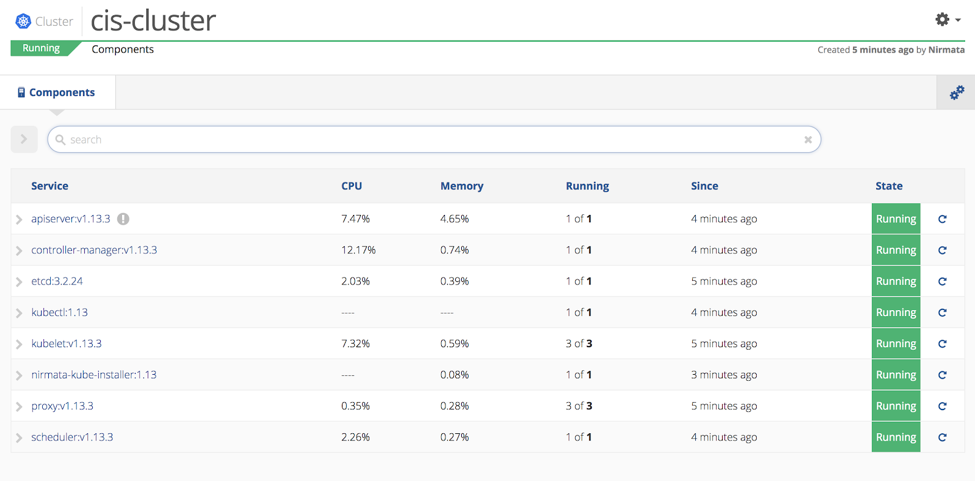Viewport: 975px width, 481px height.
Task: Sort by the Service column header
Action: point(50,186)
